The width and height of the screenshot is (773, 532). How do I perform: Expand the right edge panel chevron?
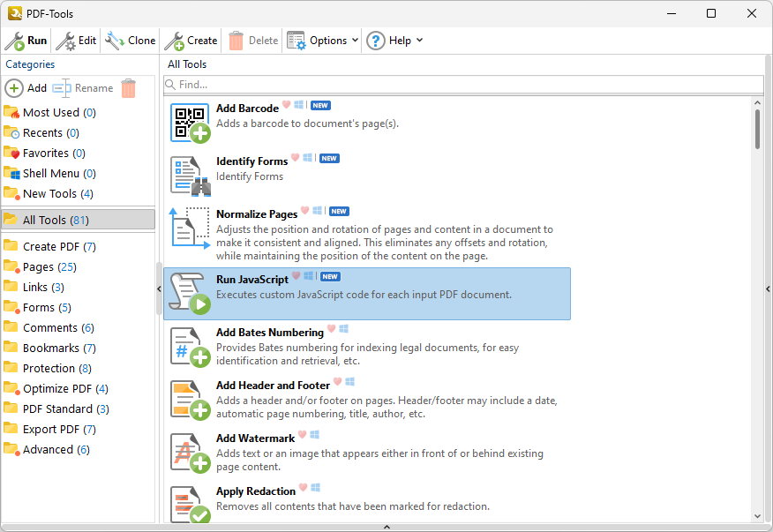pos(767,288)
